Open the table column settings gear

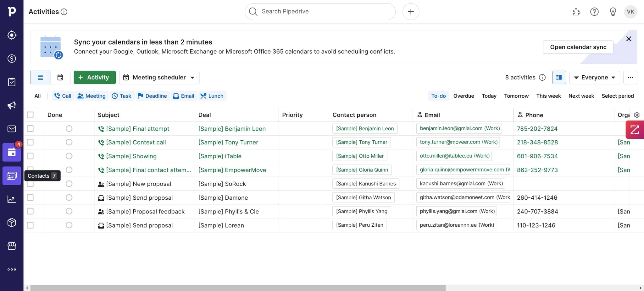(637, 115)
